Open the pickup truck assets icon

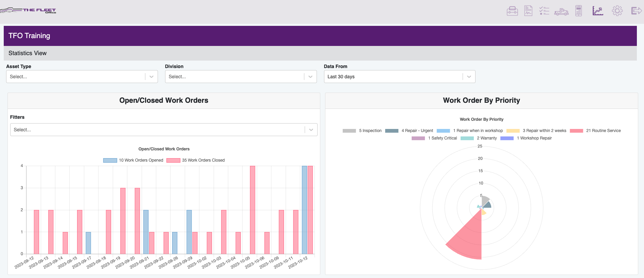[x=561, y=12]
